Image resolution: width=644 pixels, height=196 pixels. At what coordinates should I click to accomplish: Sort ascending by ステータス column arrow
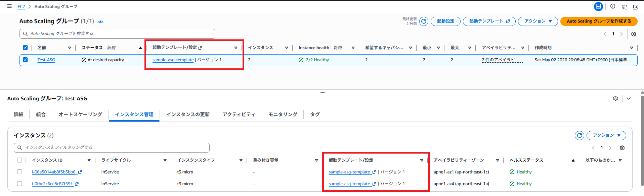tap(140, 48)
